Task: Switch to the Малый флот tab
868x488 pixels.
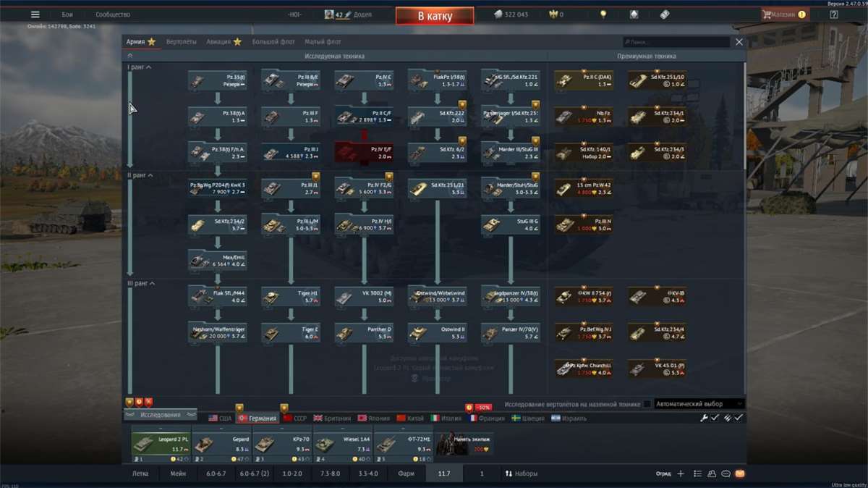Action: point(323,42)
